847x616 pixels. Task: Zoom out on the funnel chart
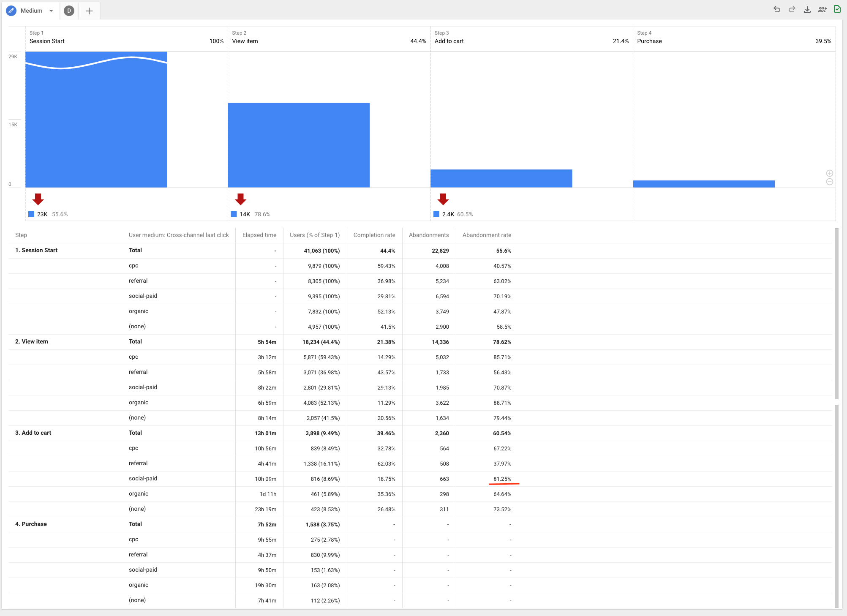[830, 182]
